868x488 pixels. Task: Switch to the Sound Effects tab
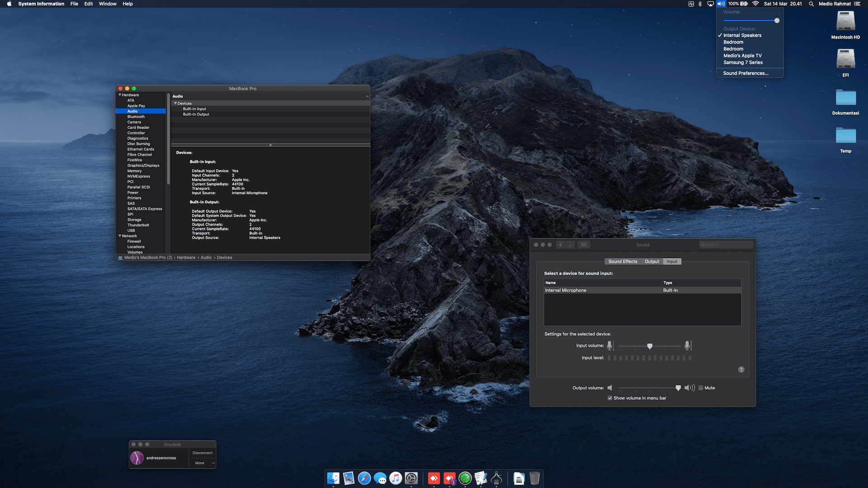[x=623, y=262]
